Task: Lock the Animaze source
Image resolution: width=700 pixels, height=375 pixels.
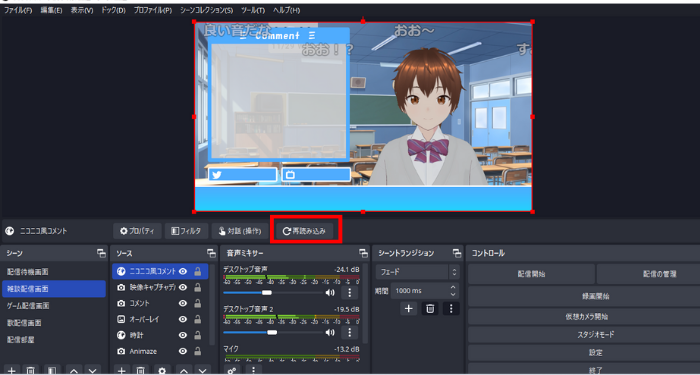Action: 197,351
